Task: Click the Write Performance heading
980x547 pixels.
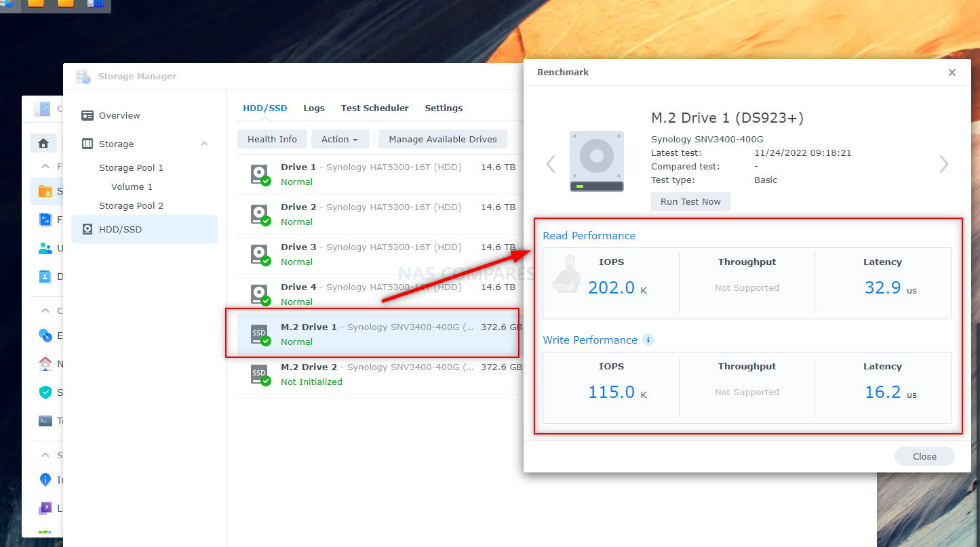Action: [x=590, y=340]
